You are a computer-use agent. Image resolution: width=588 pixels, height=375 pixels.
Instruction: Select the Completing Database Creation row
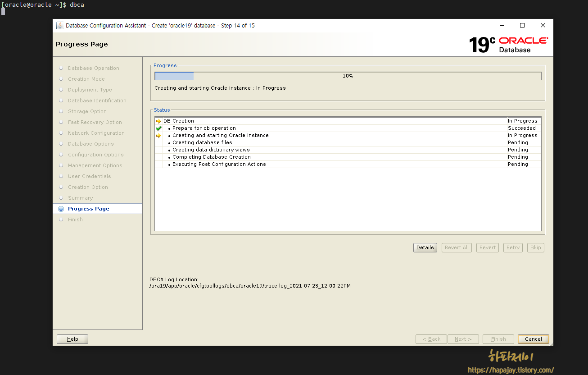click(x=348, y=157)
